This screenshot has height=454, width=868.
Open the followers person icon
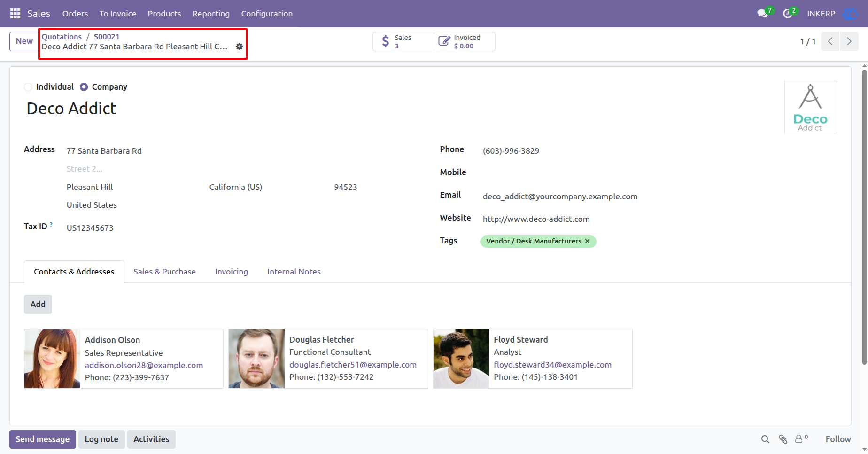[799, 439]
